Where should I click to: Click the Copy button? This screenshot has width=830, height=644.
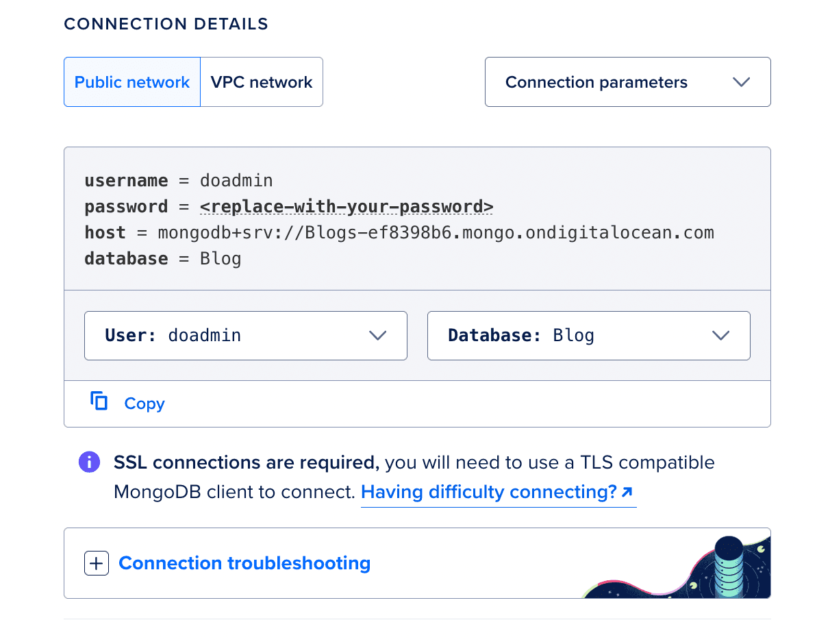(128, 404)
